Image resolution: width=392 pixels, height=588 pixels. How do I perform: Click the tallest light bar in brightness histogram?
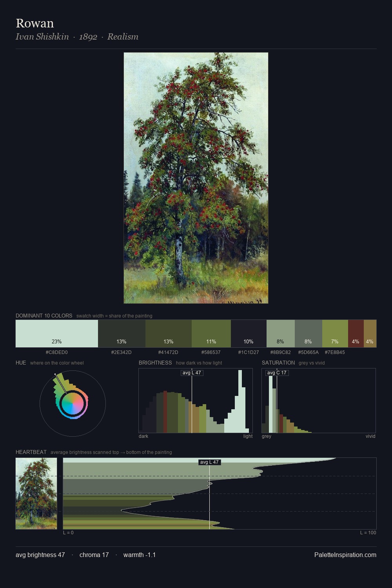[240, 401]
